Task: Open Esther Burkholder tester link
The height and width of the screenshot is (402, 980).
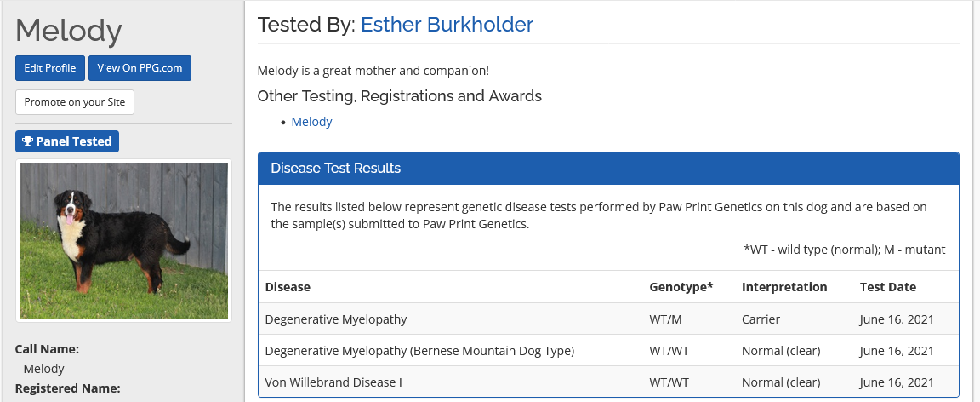Action: point(447,24)
